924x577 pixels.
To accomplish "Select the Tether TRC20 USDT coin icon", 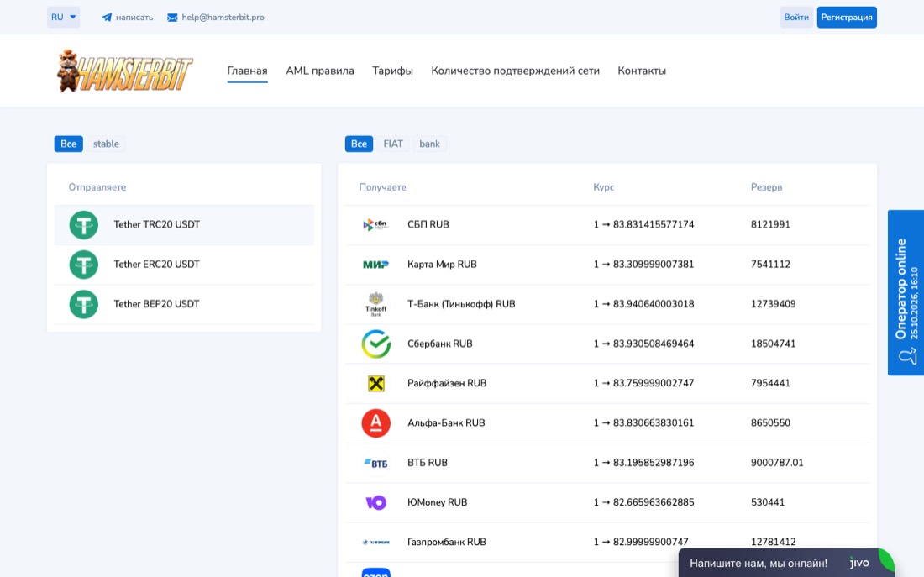I will point(84,225).
